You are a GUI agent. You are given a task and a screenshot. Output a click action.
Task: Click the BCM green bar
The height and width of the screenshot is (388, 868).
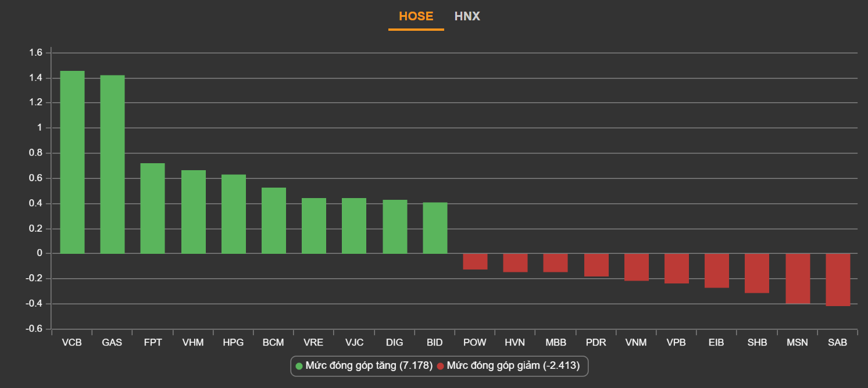[x=274, y=221]
